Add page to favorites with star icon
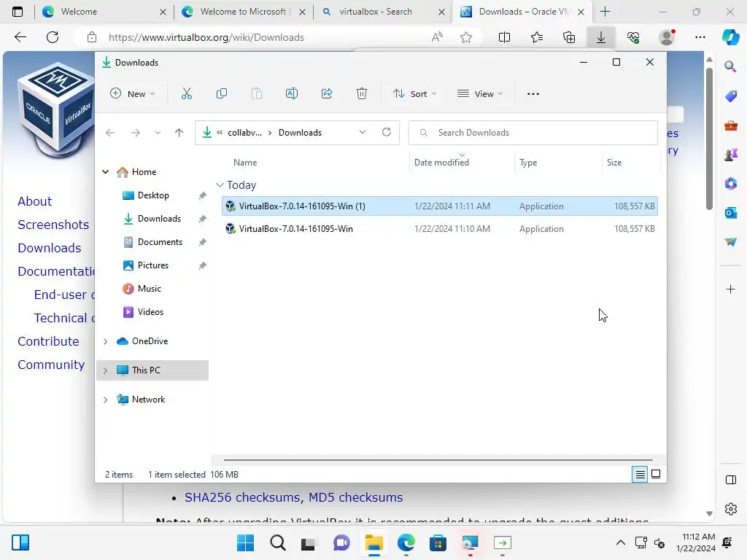The width and height of the screenshot is (747, 560). tap(466, 37)
